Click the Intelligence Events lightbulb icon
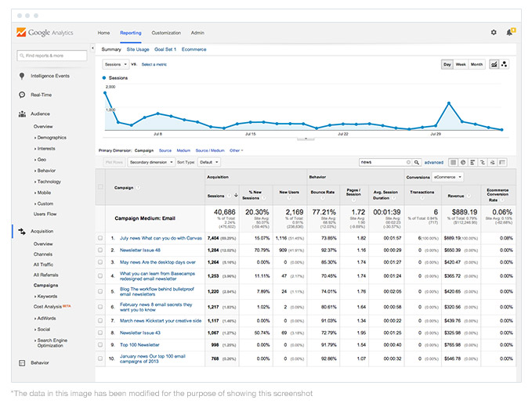532x407 pixels. pos(22,76)
